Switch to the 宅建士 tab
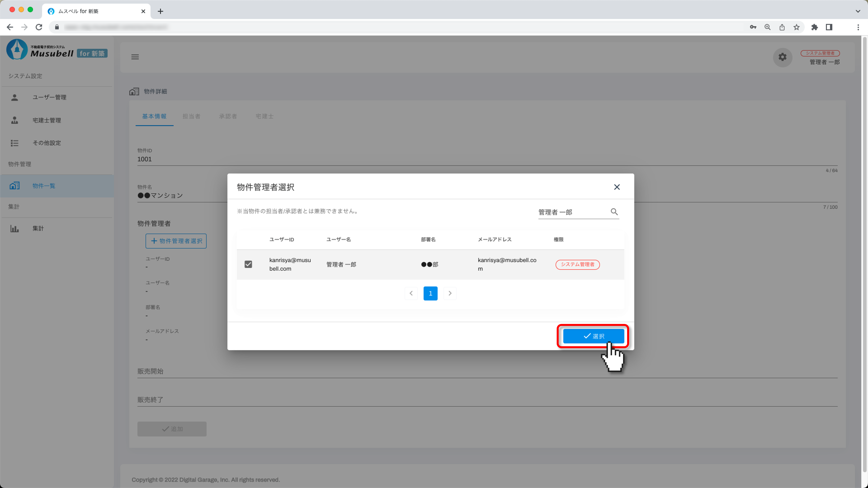Image resolution: width=868 pixels, height=488 pixels. (264, 116)
